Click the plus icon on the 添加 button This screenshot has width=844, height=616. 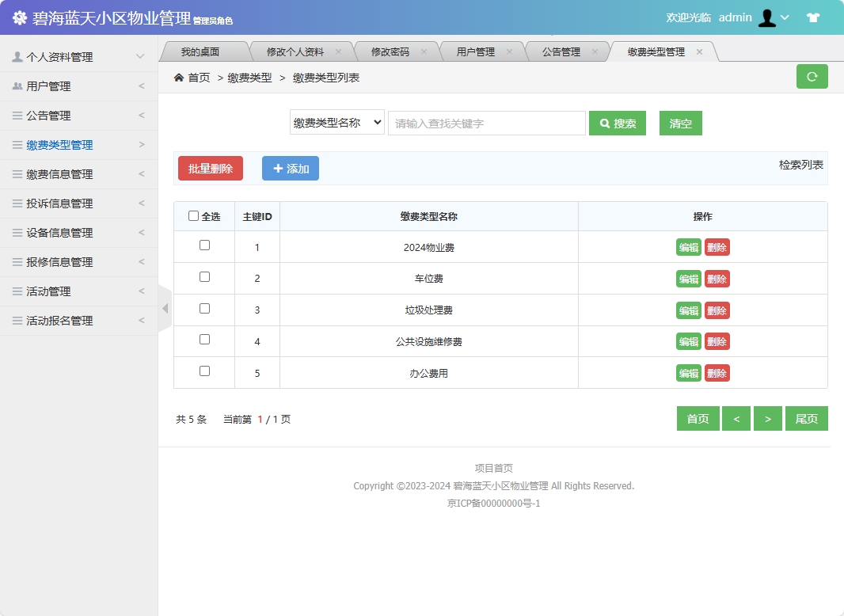tap(278, 168)
